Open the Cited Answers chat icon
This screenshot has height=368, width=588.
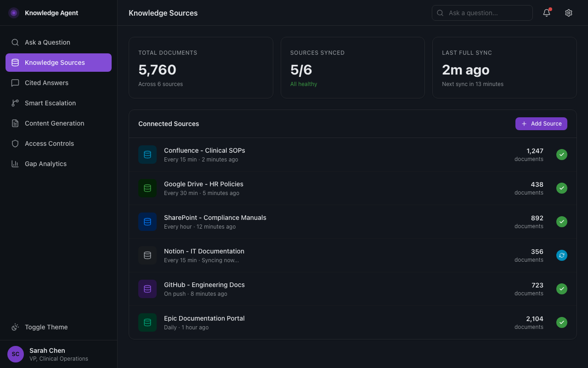point(15,83)
